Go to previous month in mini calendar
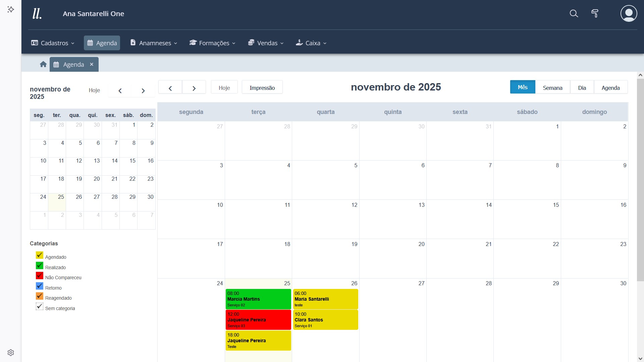This screenshot has width=644, height=362. point(120,90)
